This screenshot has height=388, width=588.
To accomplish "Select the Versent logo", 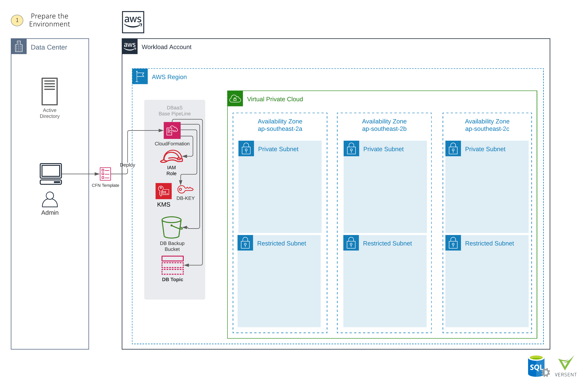I will (566, 366).
